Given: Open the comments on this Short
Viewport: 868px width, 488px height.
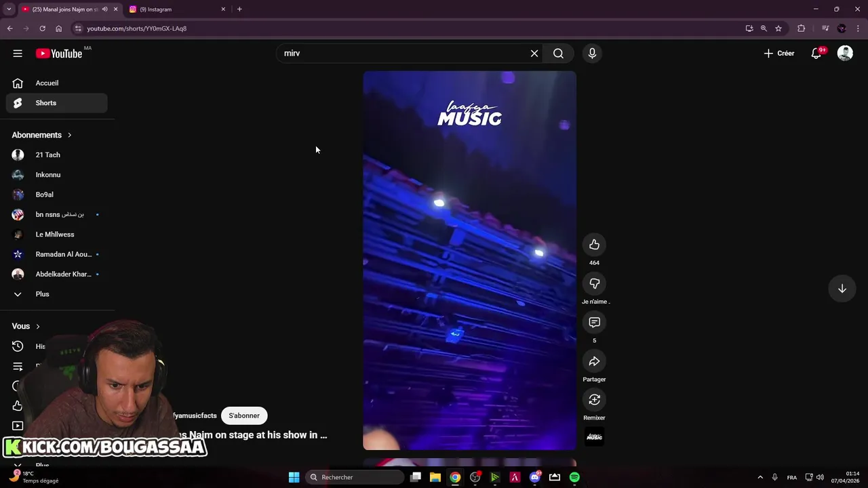Looking at the screenshot, I should (x=594, y=322).
